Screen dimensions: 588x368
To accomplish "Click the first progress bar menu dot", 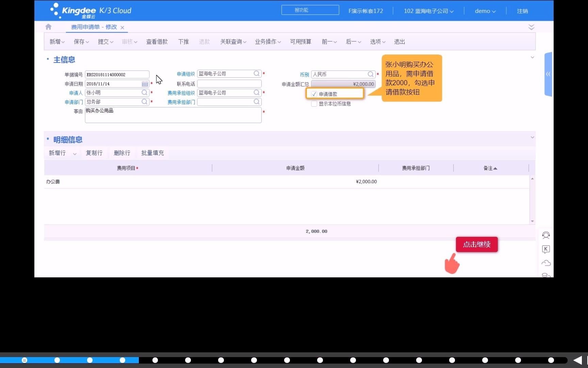I will point(24,360).
